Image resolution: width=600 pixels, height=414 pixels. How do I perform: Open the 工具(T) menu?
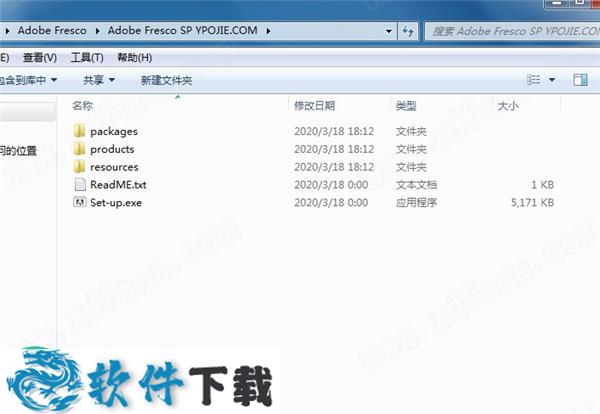(x=87, y=57)
